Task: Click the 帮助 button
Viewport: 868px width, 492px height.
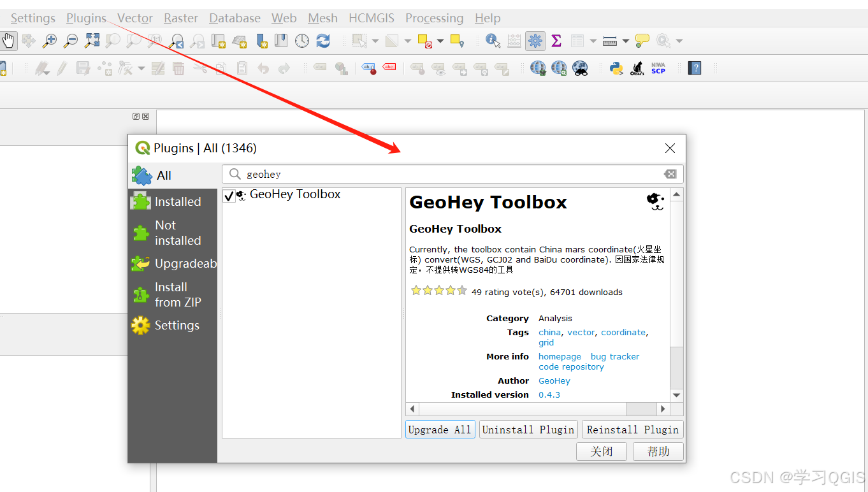Action: pos(658,451)
